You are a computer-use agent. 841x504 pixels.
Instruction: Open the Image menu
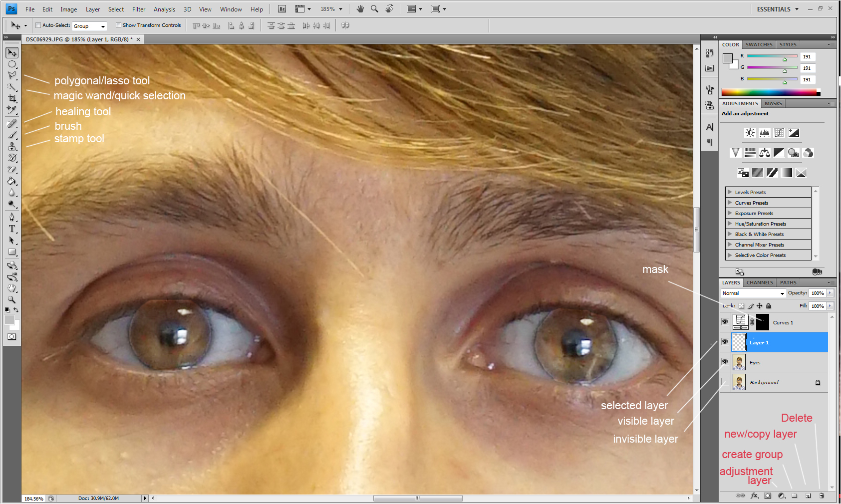69,9
